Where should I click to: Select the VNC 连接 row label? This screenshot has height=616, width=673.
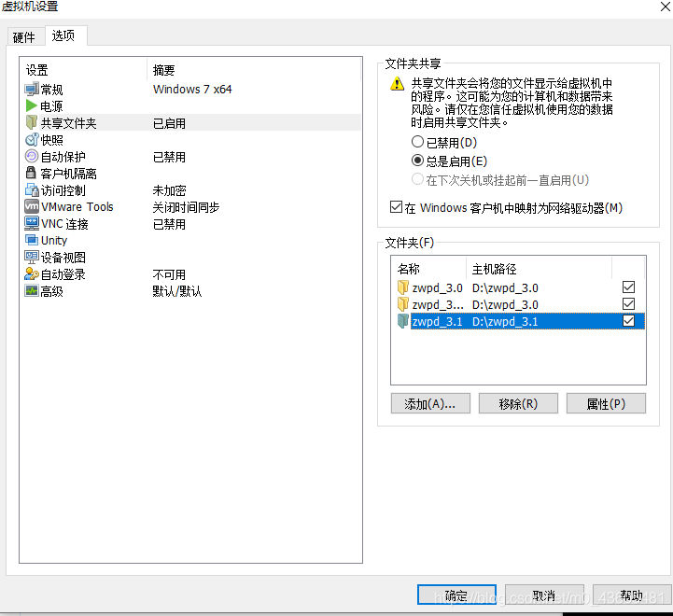pyautogui.click(x=64, y=224)
